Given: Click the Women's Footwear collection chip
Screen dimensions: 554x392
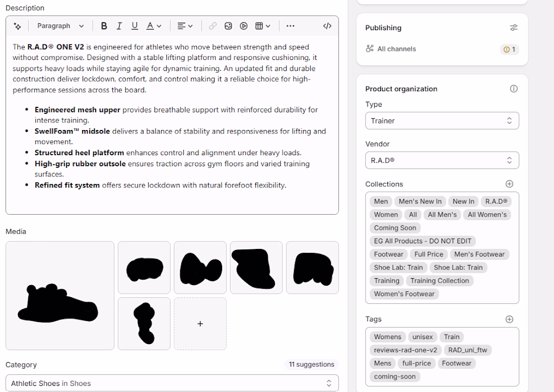Looking at the screenshot, I should [404, 294].
